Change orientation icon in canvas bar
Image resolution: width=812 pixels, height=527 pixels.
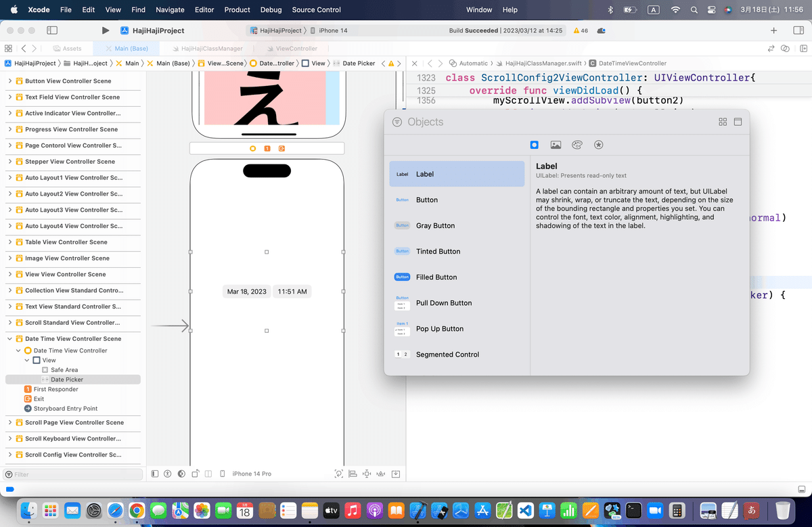196,474
